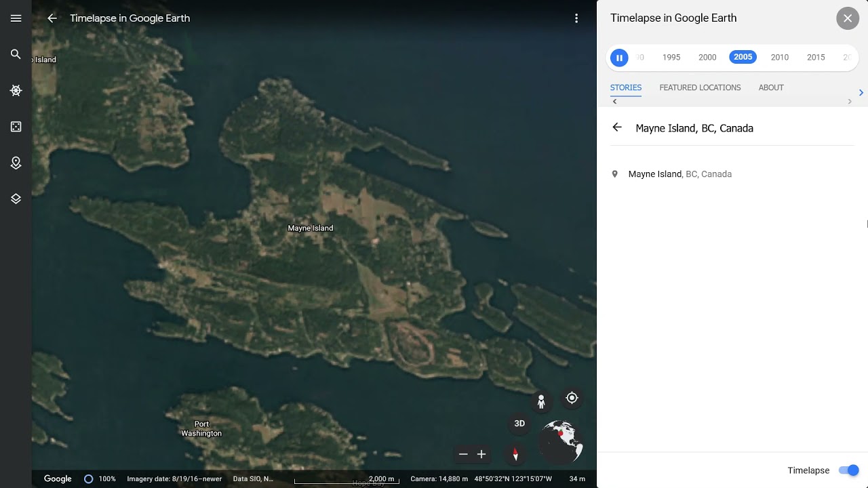Zoom out with the minus button
Viewport: 868px width, 488px height.
463,454
